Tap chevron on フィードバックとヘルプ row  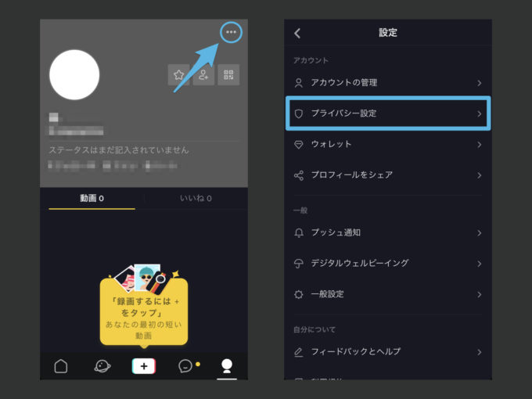(480, 352)
